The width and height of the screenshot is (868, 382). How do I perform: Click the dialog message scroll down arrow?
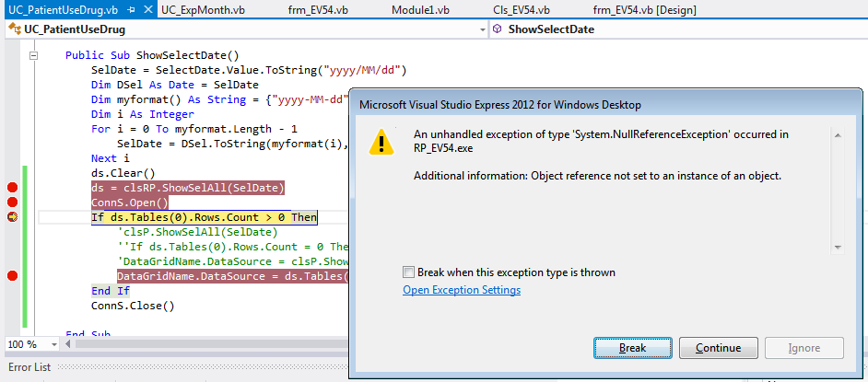tap(838, 247)
